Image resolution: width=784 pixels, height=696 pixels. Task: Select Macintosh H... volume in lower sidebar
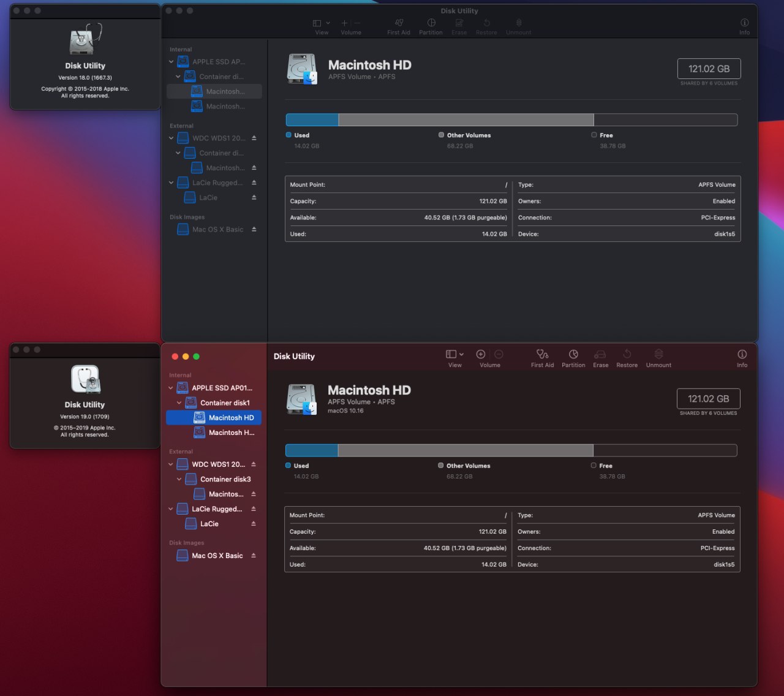click(x=214, y=433)
